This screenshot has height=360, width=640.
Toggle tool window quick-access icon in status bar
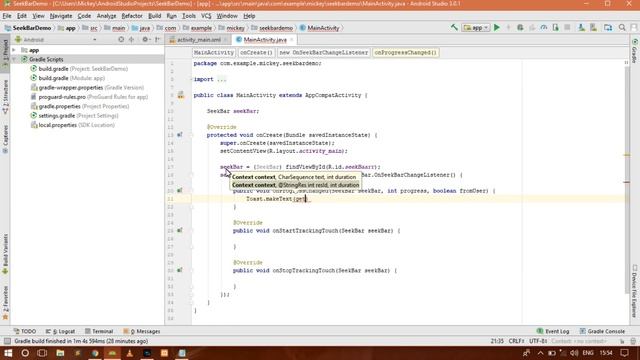click(x=7, y=341)
